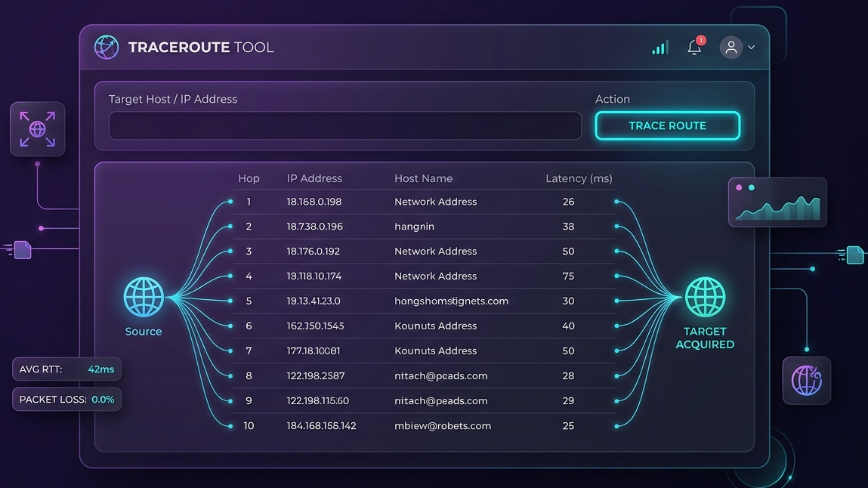
Task: Open the latency chart thumbnail widget
Action: tap(777, 202)
